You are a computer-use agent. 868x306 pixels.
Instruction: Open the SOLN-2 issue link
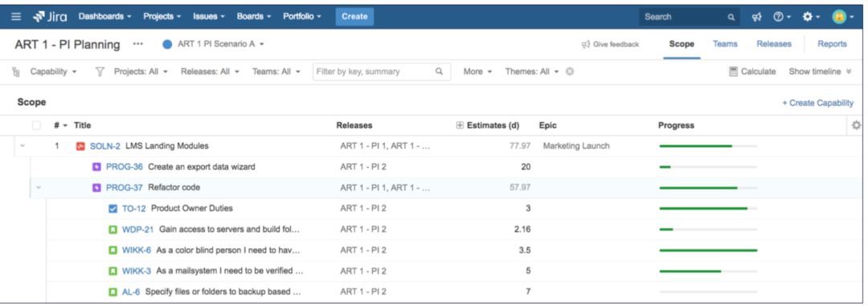coord(105,146)
